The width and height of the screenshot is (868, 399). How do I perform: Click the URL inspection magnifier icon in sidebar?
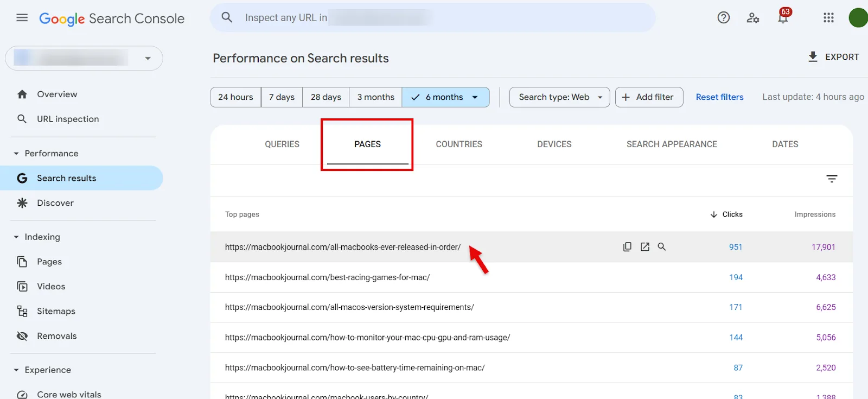(x=22, y=119)
